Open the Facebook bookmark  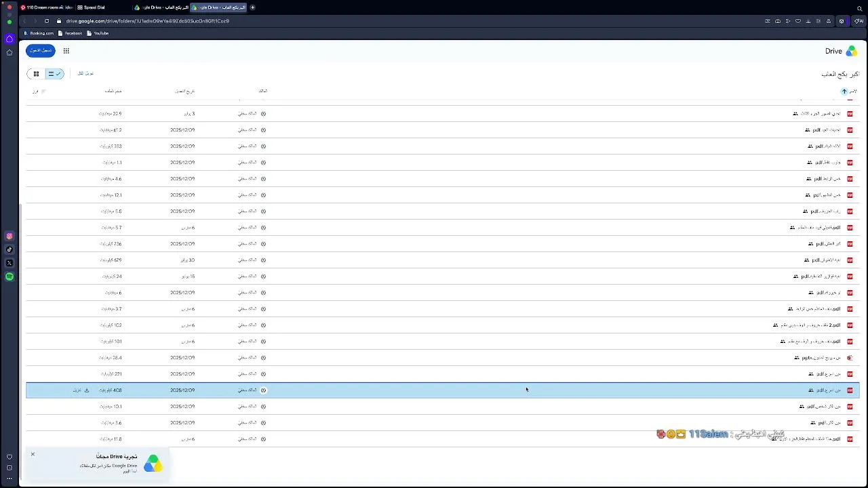71,33
